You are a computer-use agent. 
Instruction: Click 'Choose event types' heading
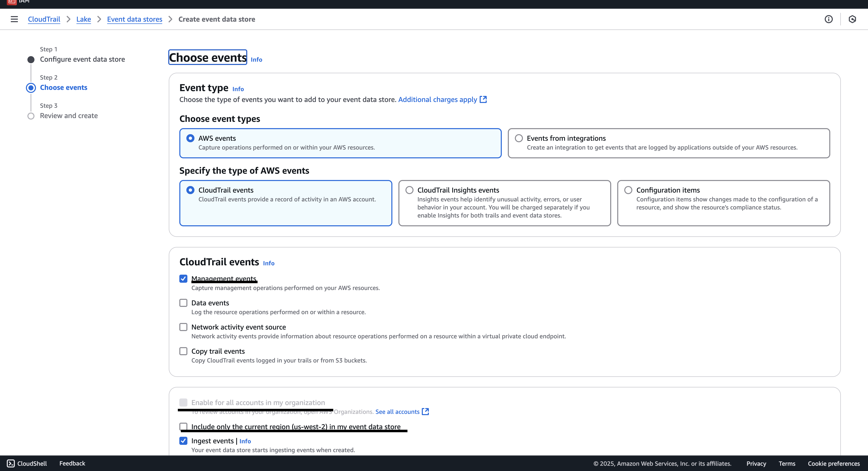click(220, 119)
